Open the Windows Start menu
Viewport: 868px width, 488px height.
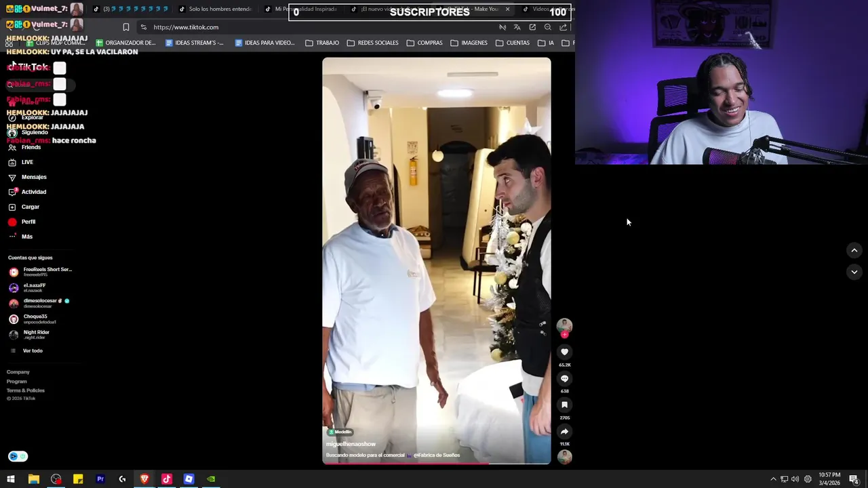[11, 479]
